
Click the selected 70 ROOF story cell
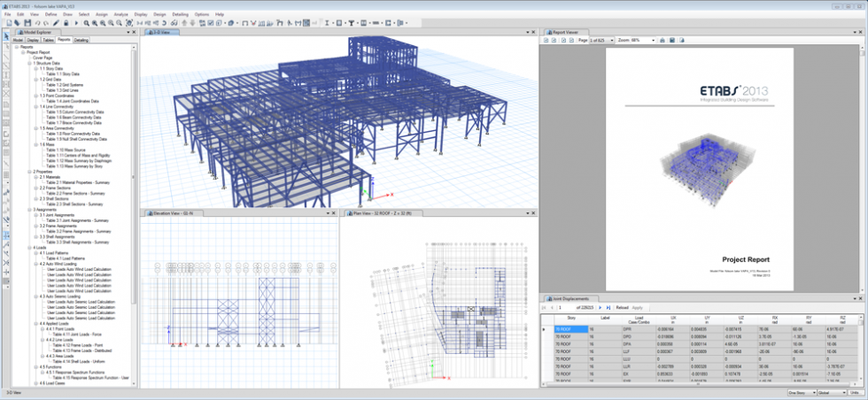[570, 328]
